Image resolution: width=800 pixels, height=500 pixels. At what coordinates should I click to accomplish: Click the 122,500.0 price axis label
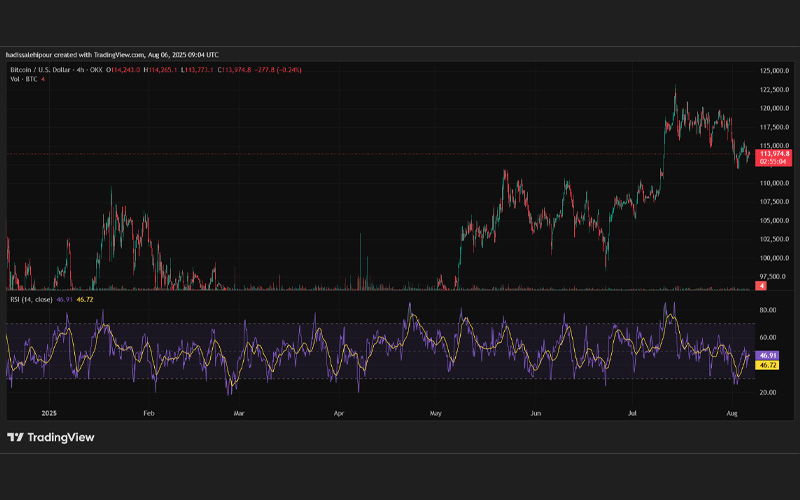[x=774, y=90]
